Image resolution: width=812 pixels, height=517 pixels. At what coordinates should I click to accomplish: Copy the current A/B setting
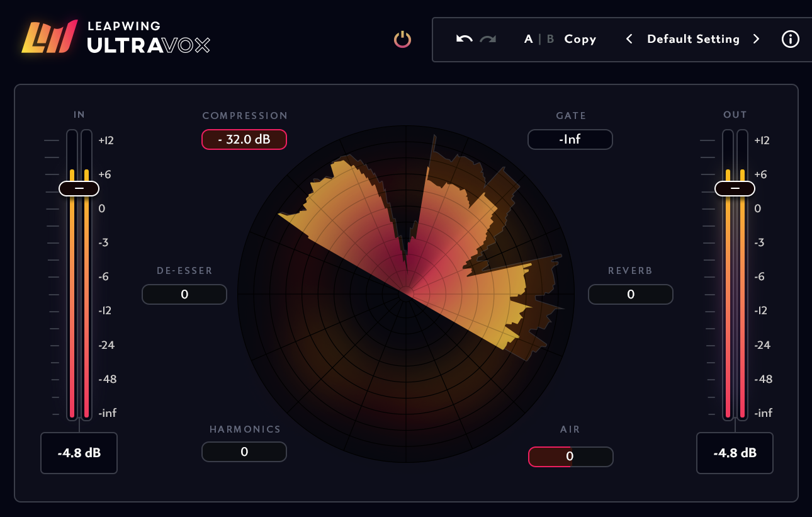click(x=580, y=39)
